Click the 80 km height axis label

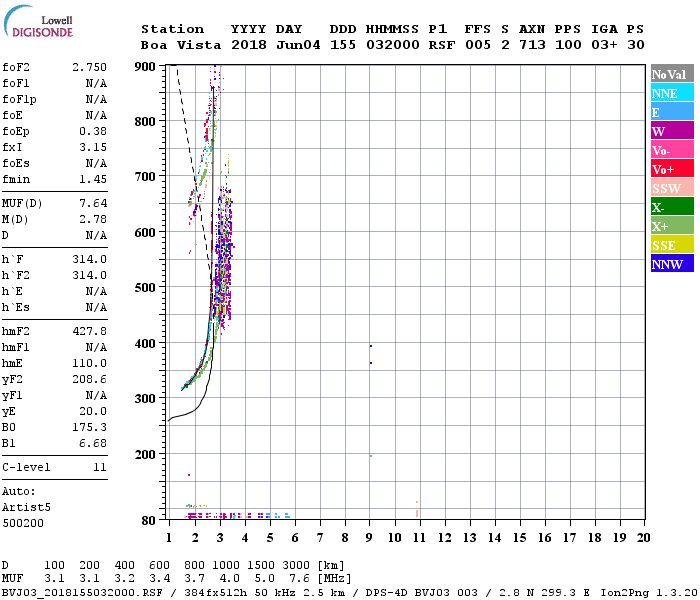(148, 521)
